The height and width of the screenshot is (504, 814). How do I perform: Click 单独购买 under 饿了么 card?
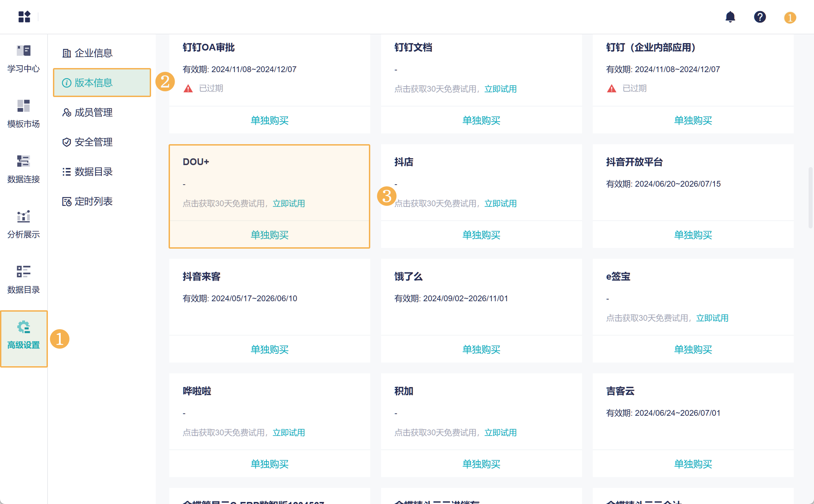click(x=481, y=350)
